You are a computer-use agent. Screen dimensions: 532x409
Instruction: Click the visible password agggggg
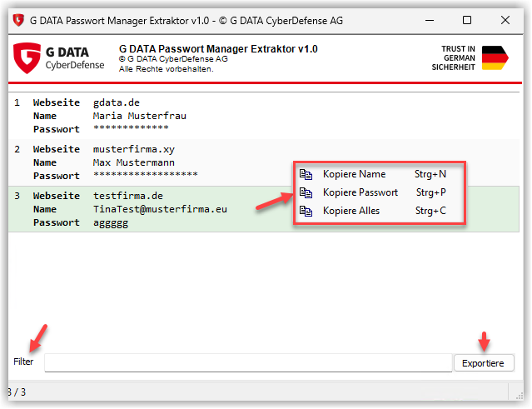(110, 223)
